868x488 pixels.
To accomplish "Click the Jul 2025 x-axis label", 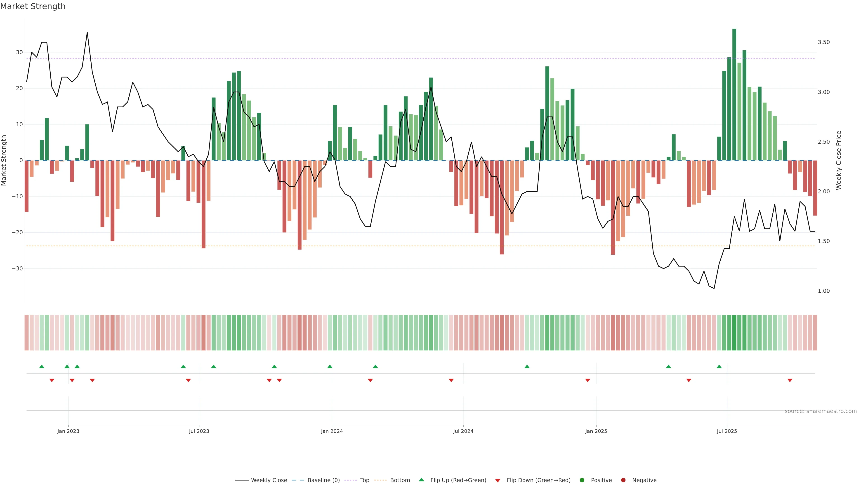I will [727, 431].
